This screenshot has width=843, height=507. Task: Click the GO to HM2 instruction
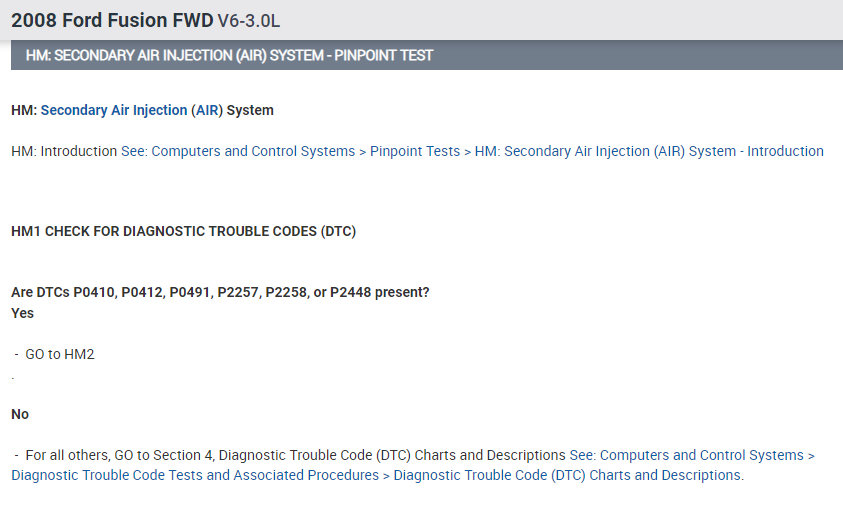click(59, 354)
